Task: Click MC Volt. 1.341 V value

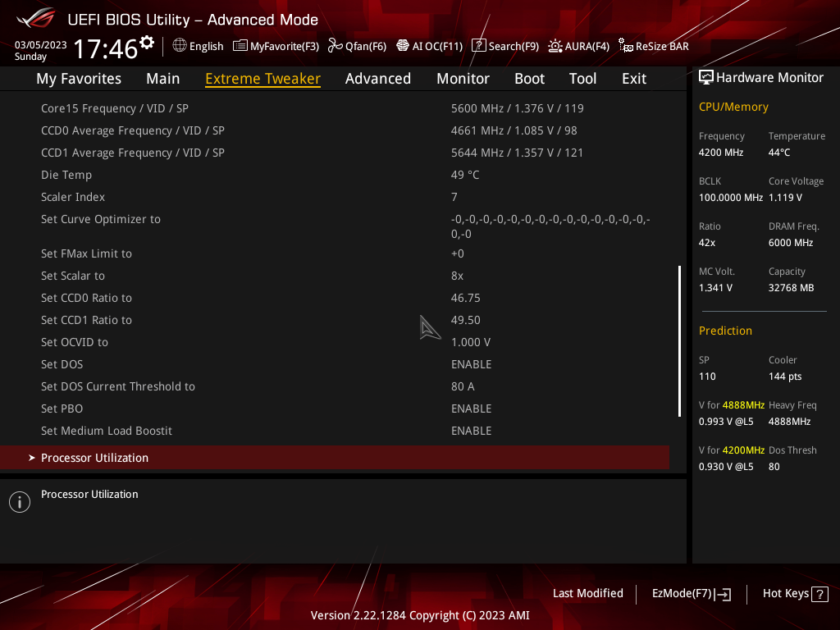Action: (x=715, y=288)
